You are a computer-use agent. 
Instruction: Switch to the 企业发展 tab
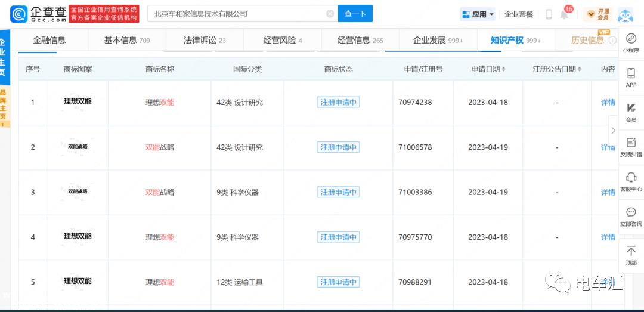point(438,40)
